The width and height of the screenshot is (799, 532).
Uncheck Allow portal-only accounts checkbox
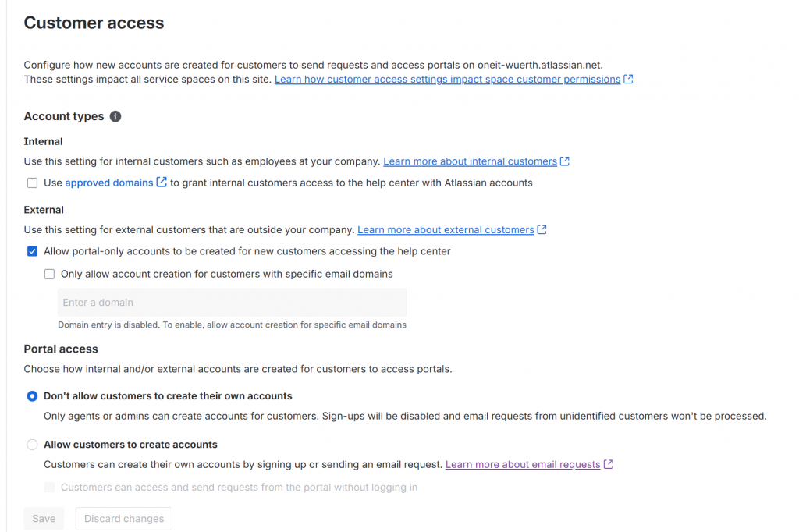(x=32, y=251)
